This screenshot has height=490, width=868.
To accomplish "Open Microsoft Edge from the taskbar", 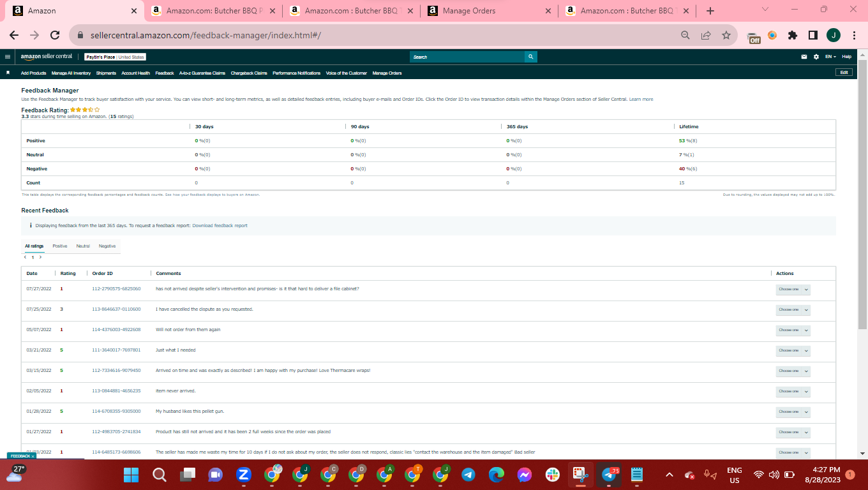I will (x=497, y=475).
